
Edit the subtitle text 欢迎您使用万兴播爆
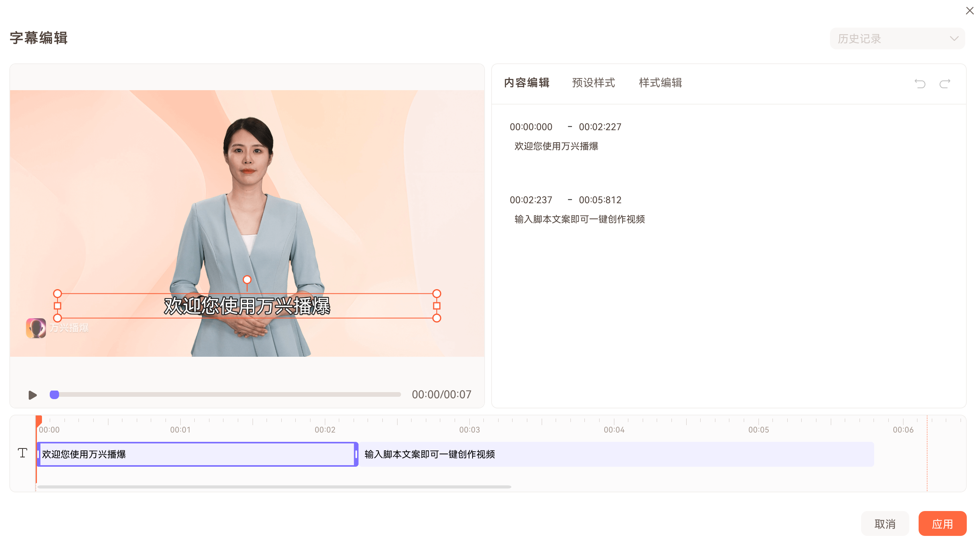(556, 147)
